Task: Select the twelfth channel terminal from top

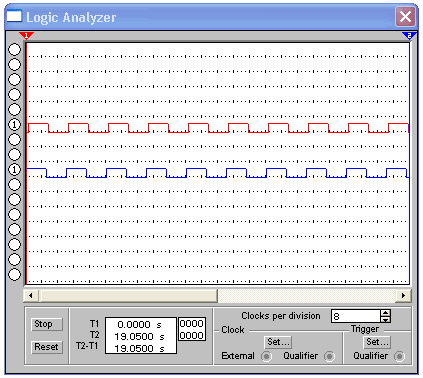Action: (x=14, y=214)
